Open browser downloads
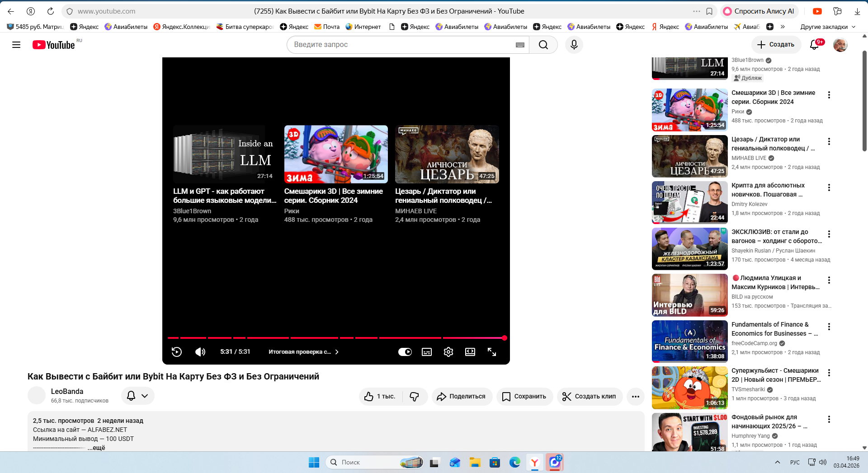 857,11
